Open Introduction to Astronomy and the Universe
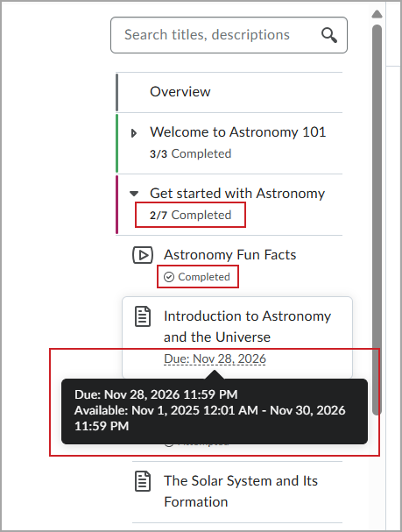Viewport: 402px width, 532px height. (x=247, y=326)
